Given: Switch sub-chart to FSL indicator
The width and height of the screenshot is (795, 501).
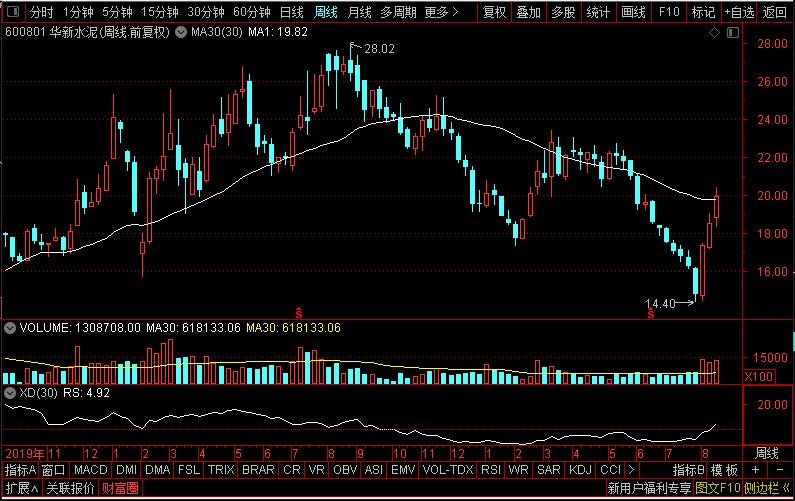Looking at the screenshot, I should pyautogui.click(x=189, y=470).
